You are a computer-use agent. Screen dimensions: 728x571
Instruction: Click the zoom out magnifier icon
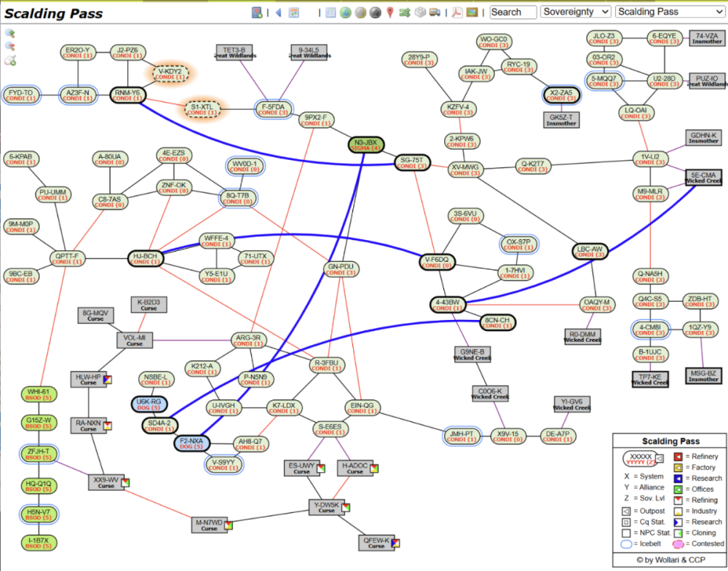click(10, 47)
